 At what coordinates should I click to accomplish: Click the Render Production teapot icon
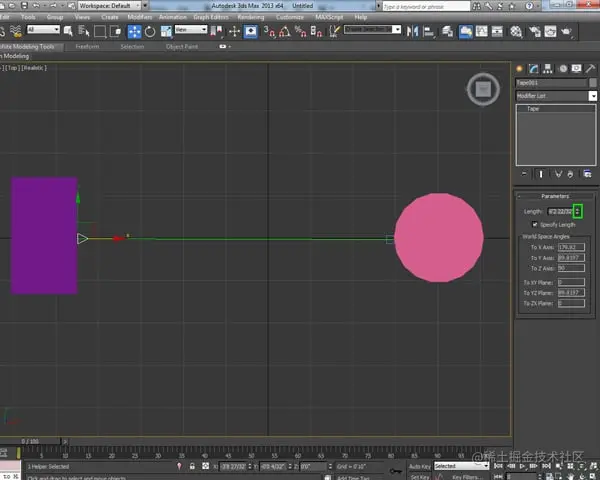point(566,31)
